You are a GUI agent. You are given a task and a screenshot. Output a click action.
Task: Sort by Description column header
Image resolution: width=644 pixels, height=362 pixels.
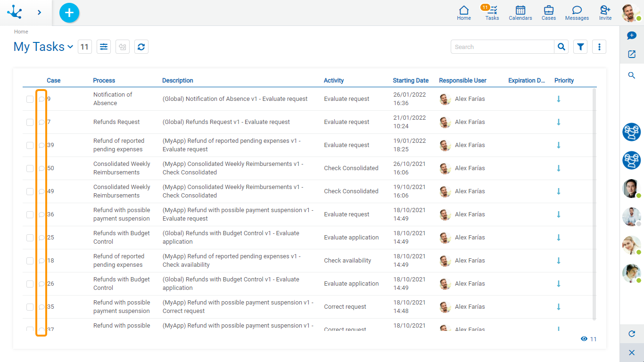pos(178,81)
